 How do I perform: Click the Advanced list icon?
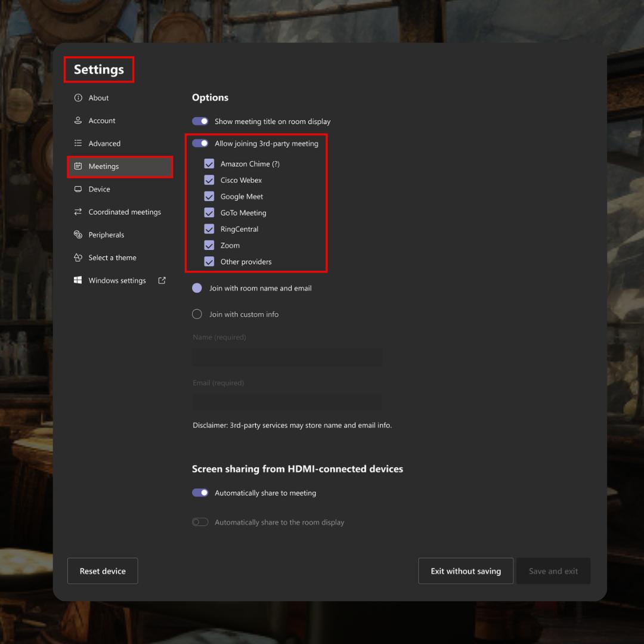(78, 143)
